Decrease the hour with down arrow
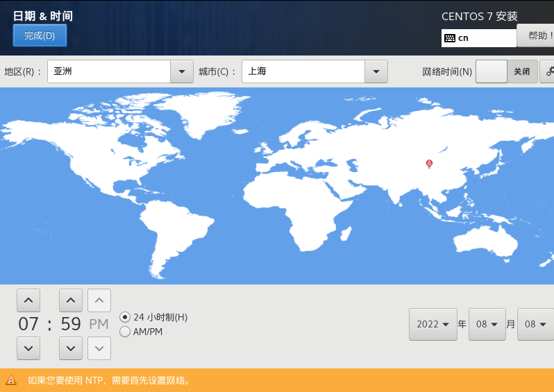This screenshot has height=392, width=554. [x=28, y=348]
